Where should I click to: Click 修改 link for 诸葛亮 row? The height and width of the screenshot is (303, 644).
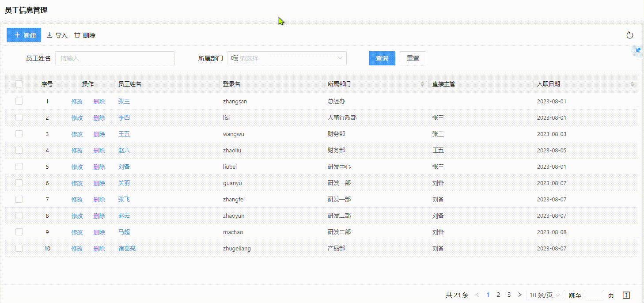[77, 249]
